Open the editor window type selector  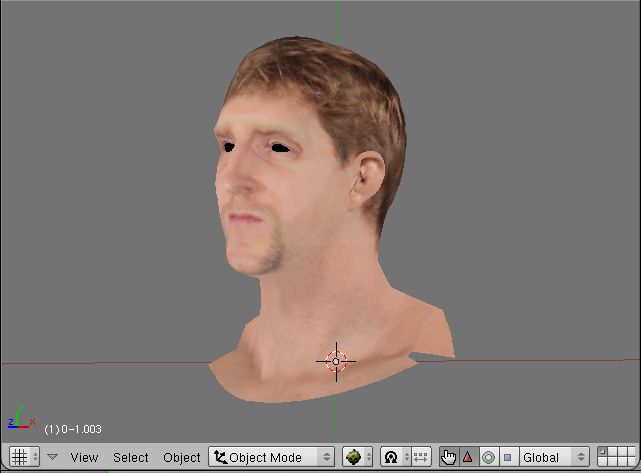pyautogui.click(x=24, y=457)
